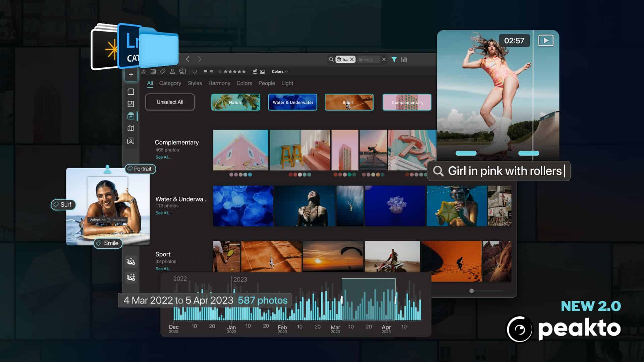The height and width of the screenshot is (362, 644).
Task: Toggle the Complementary category chip
Action: [x=407, y=102]
